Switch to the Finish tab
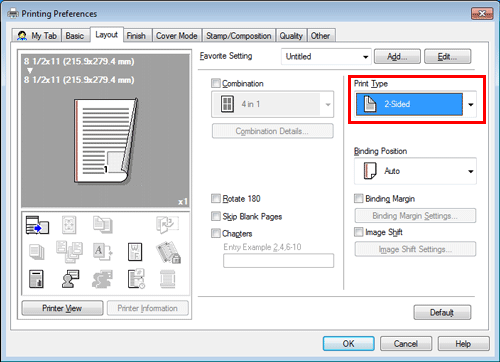Image resolution: width=500 pixels, height=362 pixels. [136, 36]
